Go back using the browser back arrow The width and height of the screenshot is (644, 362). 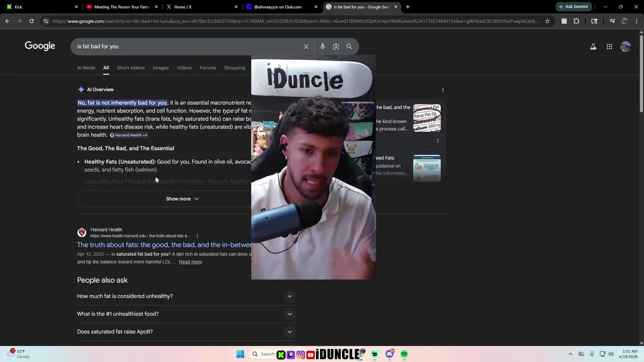click(7, 21)
